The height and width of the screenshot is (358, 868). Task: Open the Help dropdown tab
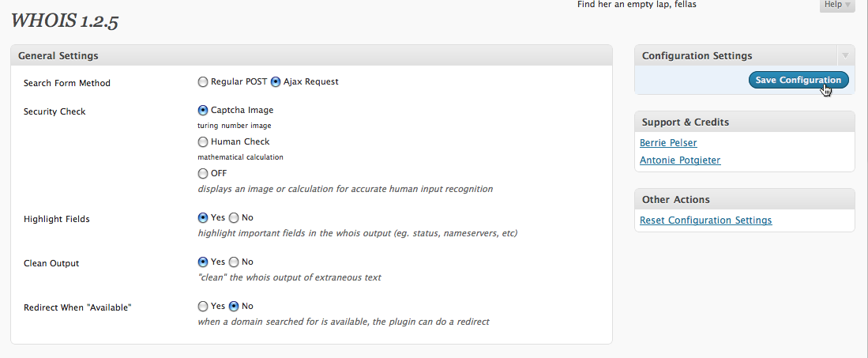pyautogui.click(x=837, y=5)
